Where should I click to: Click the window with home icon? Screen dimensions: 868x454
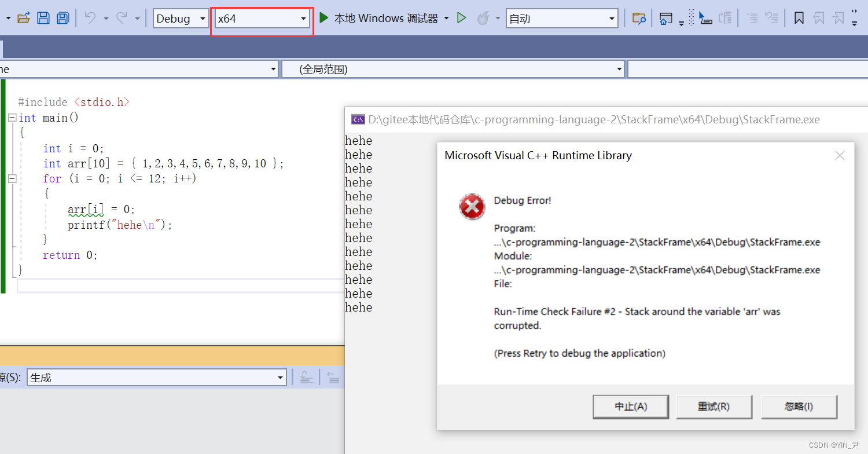coord(666,19)
